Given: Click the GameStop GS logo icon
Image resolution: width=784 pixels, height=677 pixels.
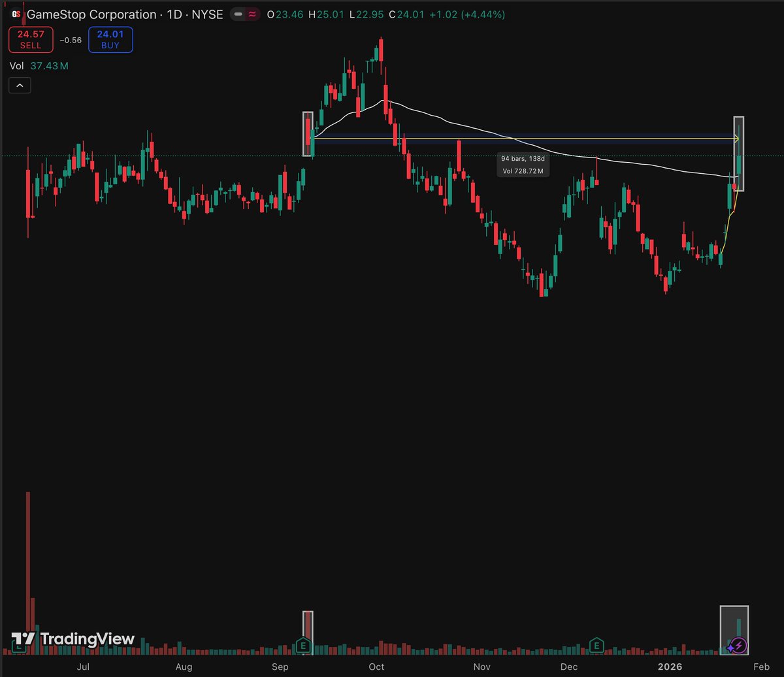Looking at the screenshot, I should point(16,14).
